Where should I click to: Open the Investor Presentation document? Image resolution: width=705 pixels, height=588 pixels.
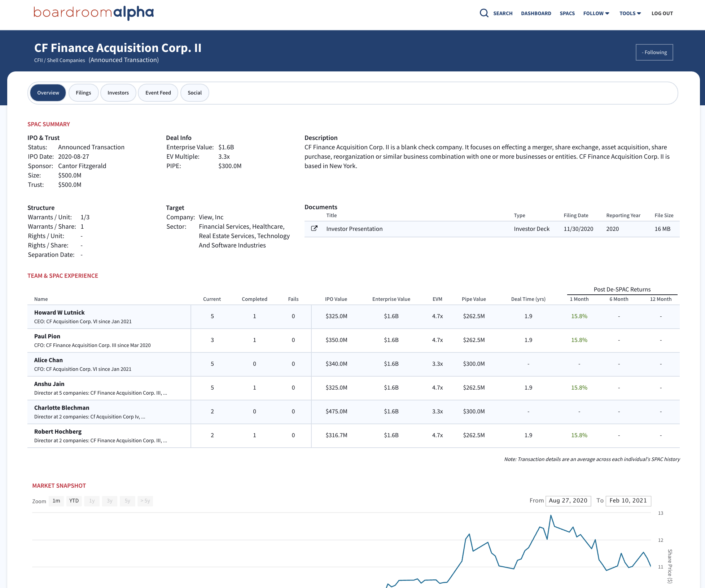354,229
